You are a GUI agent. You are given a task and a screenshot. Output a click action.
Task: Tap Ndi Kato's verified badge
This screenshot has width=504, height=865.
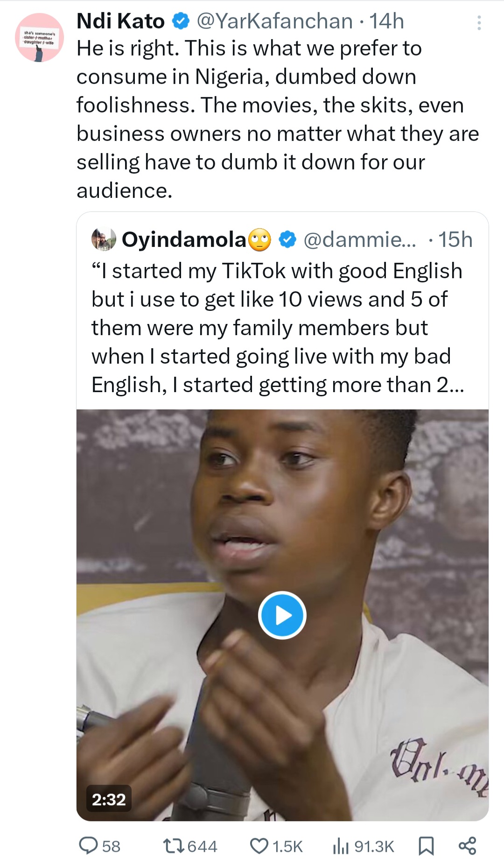(181, 21)
